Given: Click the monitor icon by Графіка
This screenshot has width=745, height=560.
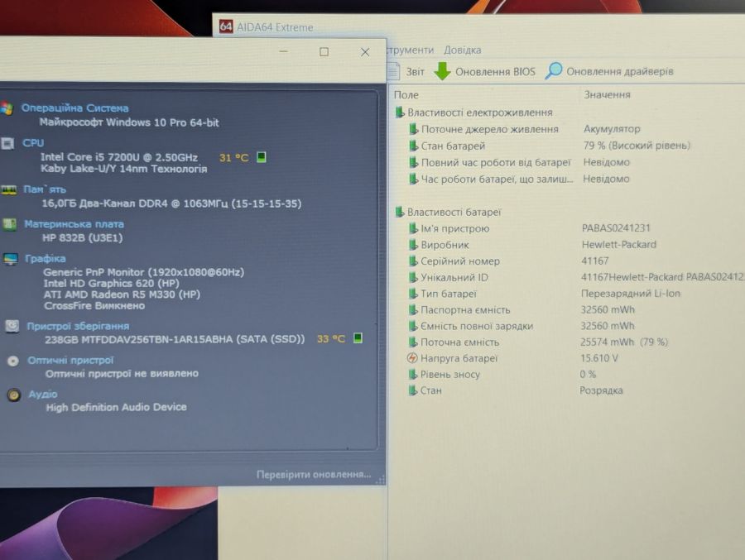Looking at the screenshot, I should tap(11, 259).
